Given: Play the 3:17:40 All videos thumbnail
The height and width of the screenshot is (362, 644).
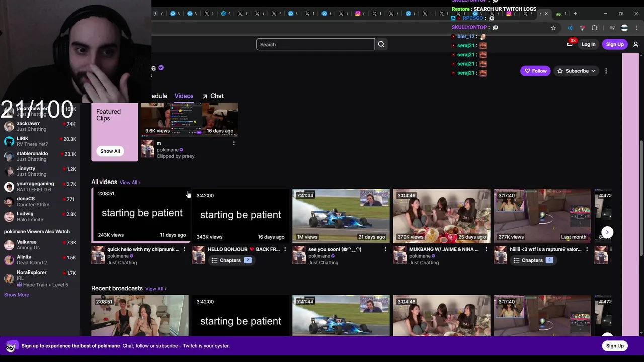Looking at the screenshot, I should click(542, 216).
